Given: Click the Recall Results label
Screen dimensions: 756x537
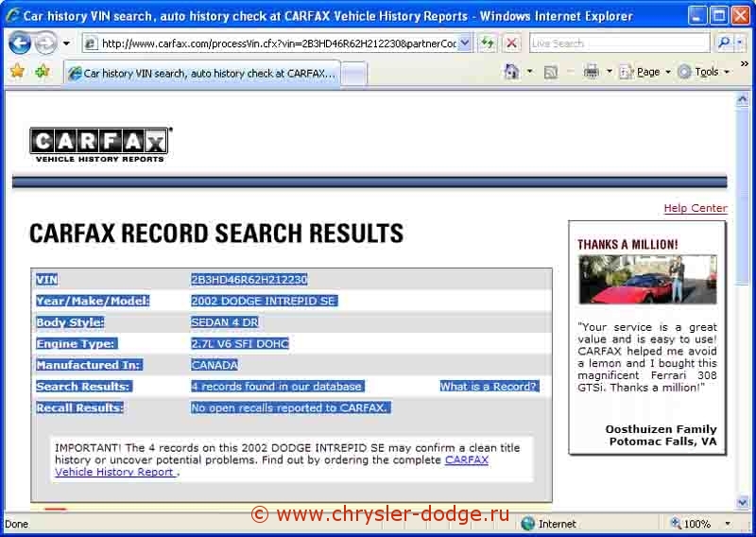Looking at the screenshot, I should pos(79,407).
